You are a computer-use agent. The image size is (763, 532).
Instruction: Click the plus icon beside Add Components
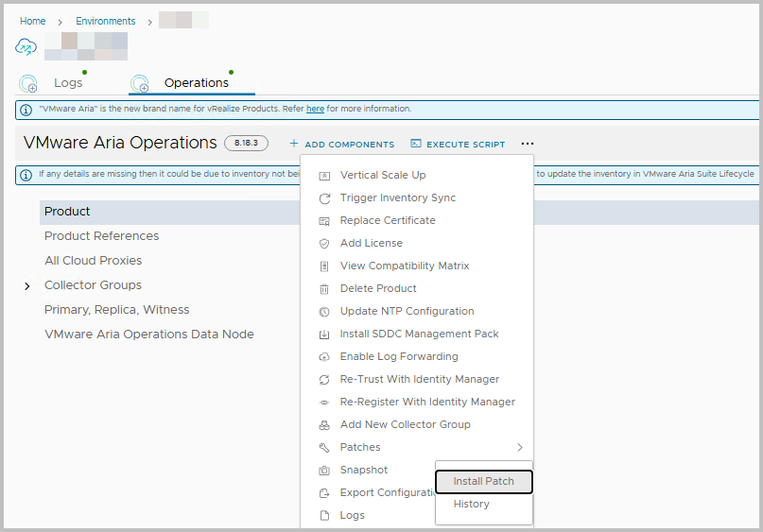coord(293,144)
